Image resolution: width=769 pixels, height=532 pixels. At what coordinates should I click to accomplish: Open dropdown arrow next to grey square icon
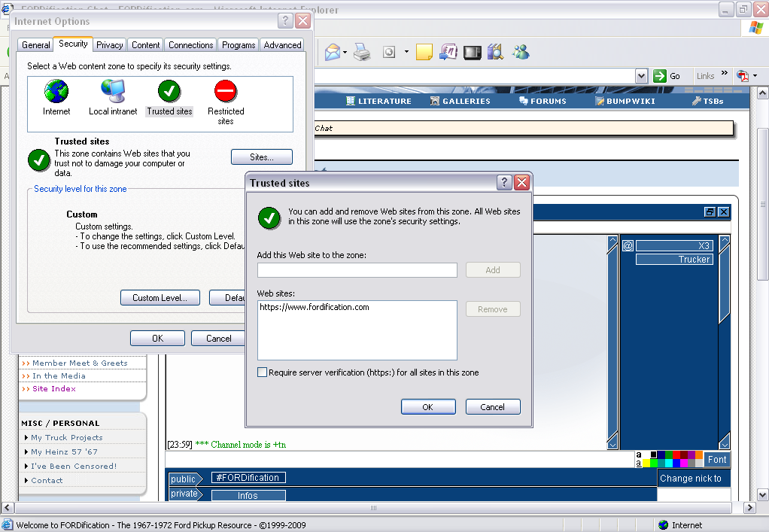[406, 51]
